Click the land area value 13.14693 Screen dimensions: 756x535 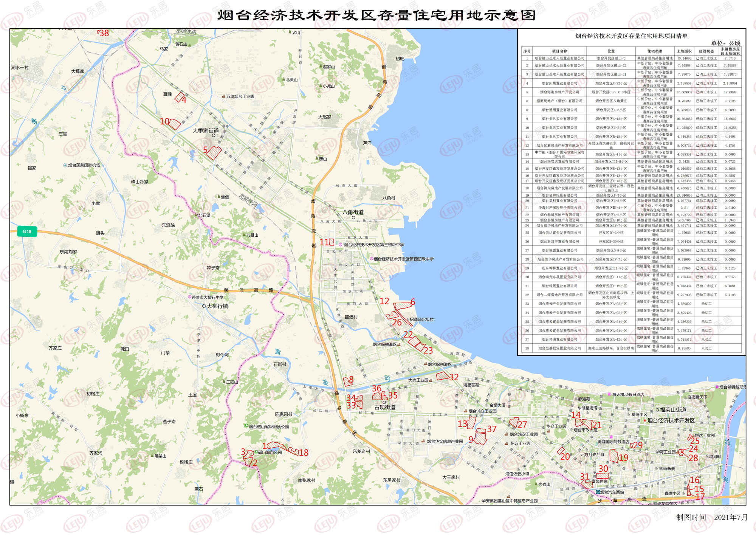[684, 59]
